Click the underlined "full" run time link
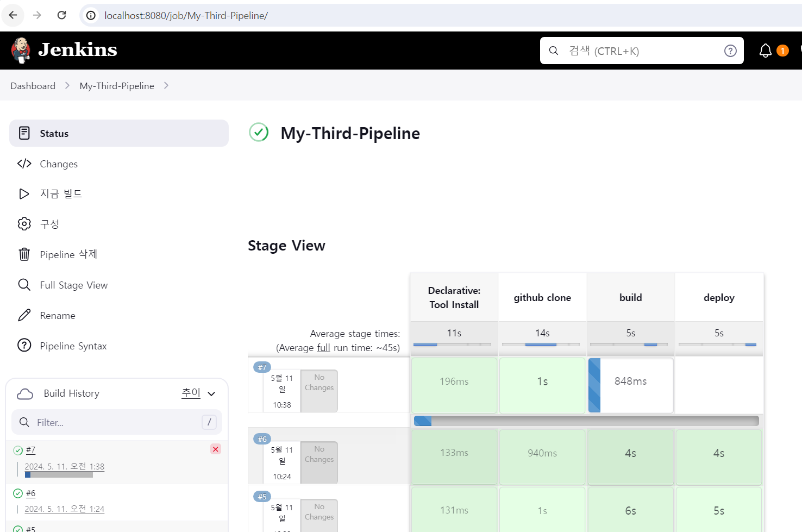The image size is (802, 532). pos(323,348)
